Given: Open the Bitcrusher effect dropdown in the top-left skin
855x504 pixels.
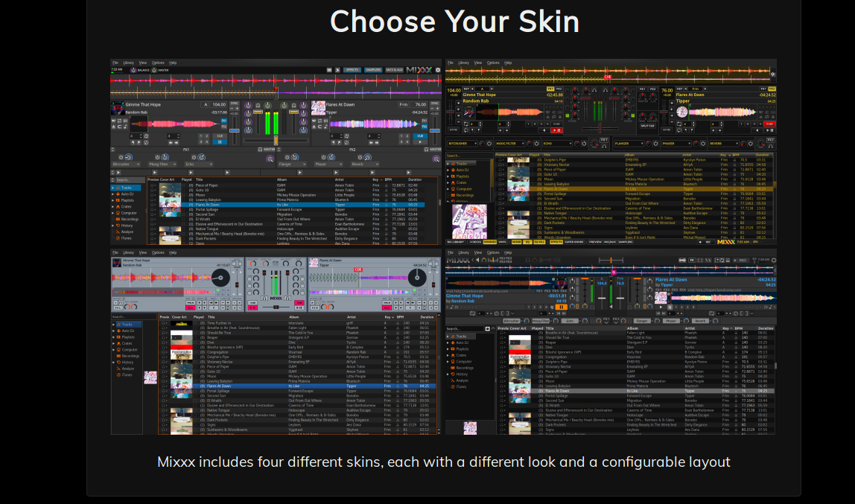Looking at the screenshot, I should point(126,164).
